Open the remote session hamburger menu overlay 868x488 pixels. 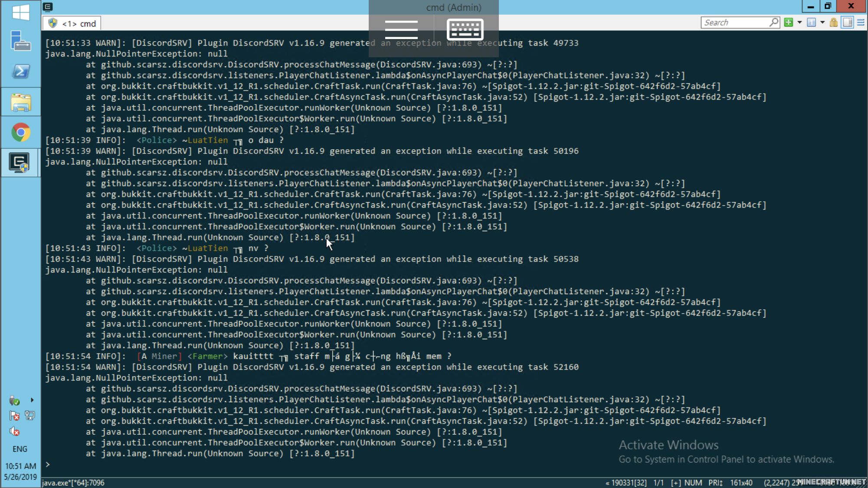(401, 29)
